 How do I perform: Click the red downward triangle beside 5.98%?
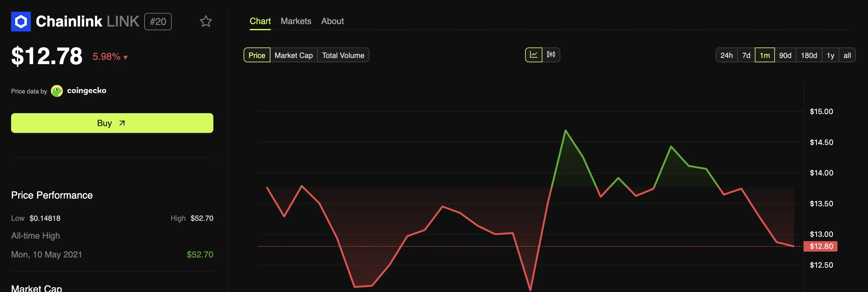click(x=126, y=58)
